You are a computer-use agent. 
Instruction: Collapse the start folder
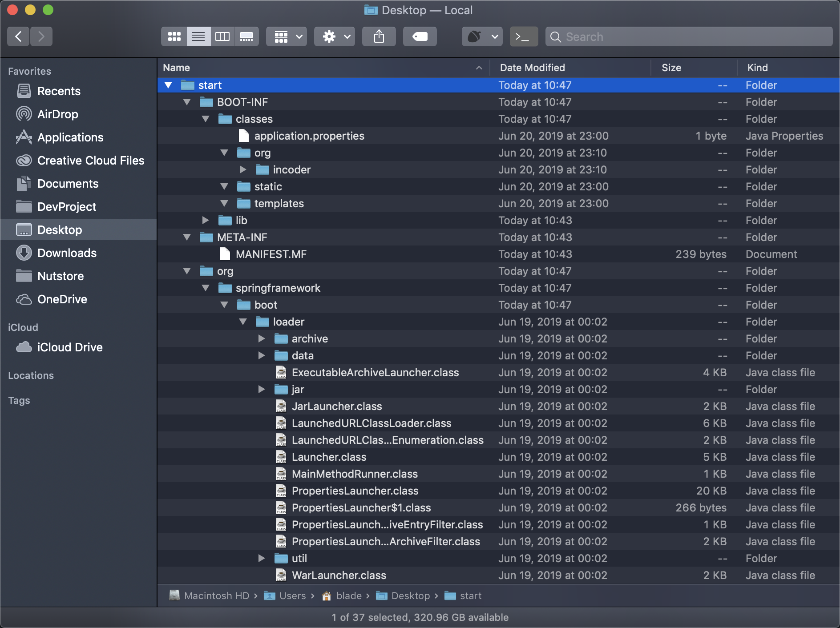click(168, 85)
